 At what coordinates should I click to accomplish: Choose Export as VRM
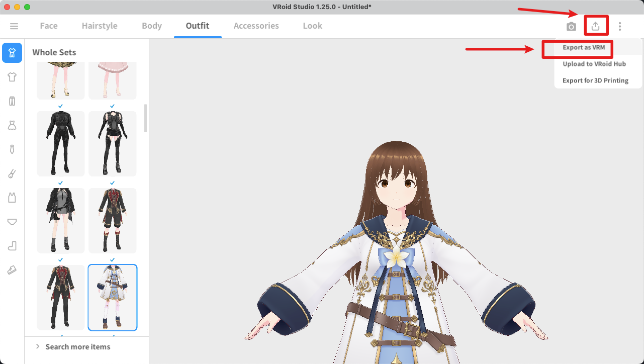pos(584,48)
